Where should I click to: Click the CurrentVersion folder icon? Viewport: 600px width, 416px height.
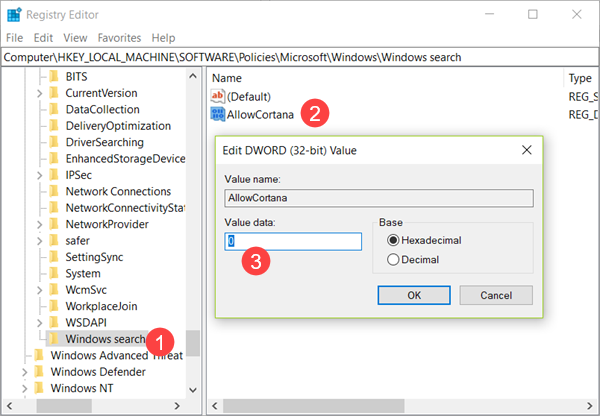[54, 93]
